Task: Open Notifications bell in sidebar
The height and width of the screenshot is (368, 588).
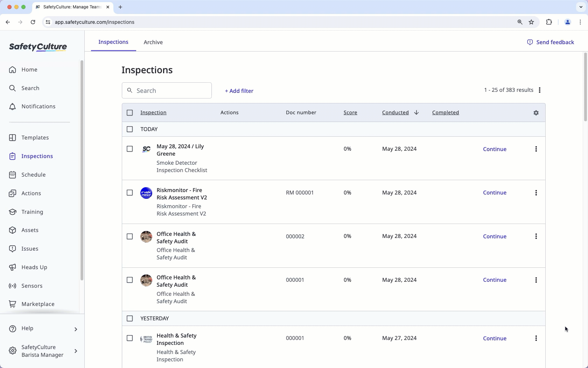Action: (32, 106)
